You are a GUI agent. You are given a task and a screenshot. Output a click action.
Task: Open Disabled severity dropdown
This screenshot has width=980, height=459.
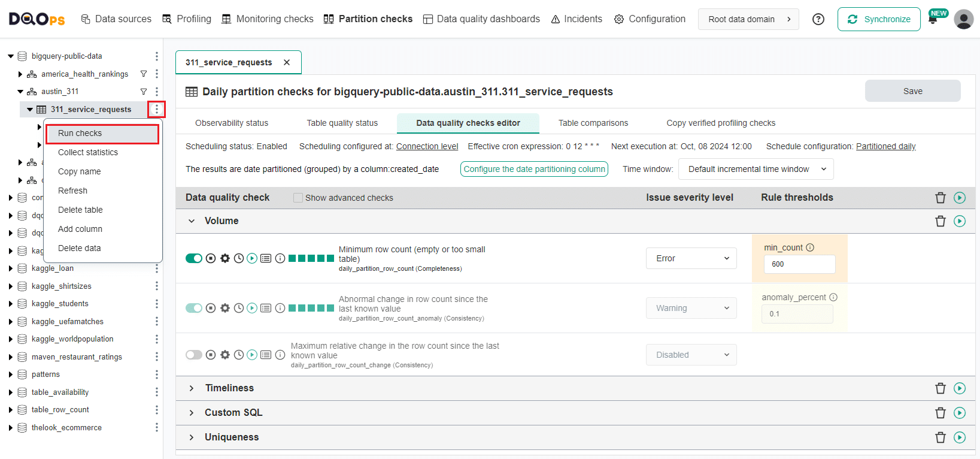pyautogui.click(x=691, y=355)
